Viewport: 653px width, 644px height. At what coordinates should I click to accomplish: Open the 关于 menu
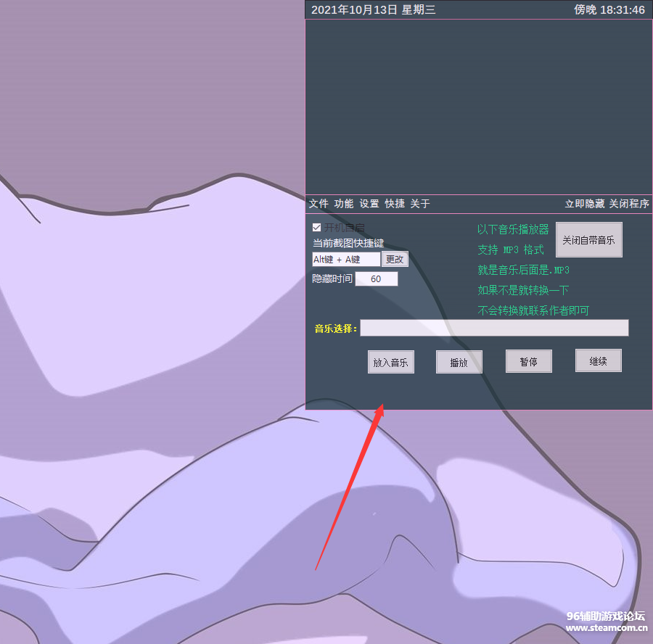pyautogui.click(x=420, y=204)
